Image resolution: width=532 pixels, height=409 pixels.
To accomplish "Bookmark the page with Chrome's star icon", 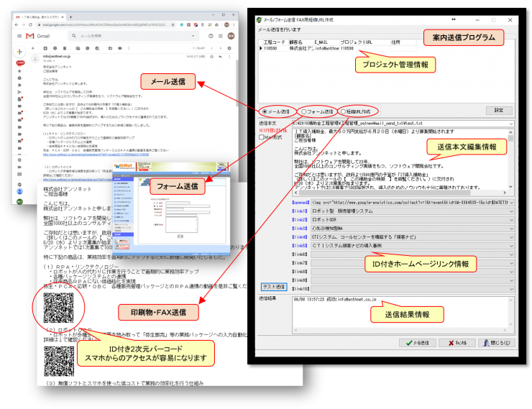I will coord(173,24).
